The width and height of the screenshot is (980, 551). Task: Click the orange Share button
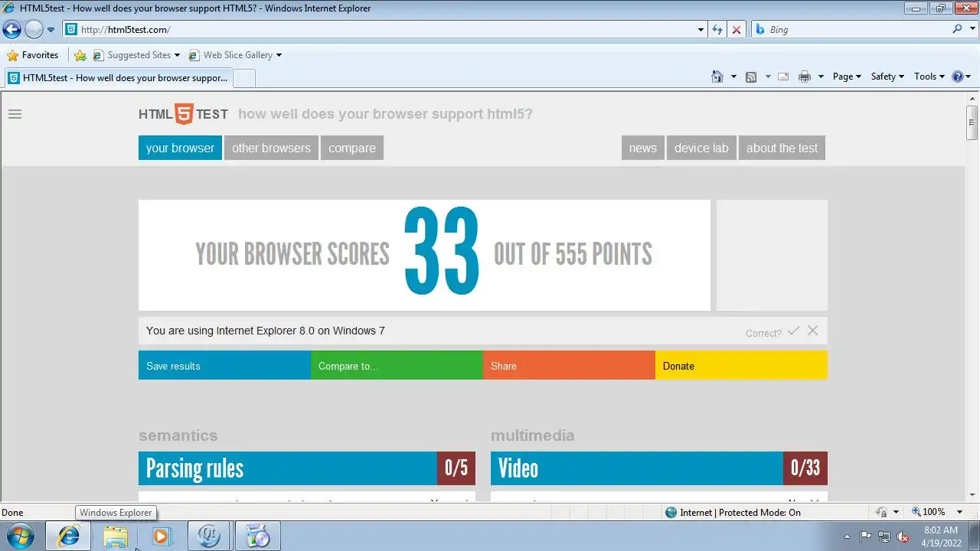pyautogui.click(x=569, y=366)
